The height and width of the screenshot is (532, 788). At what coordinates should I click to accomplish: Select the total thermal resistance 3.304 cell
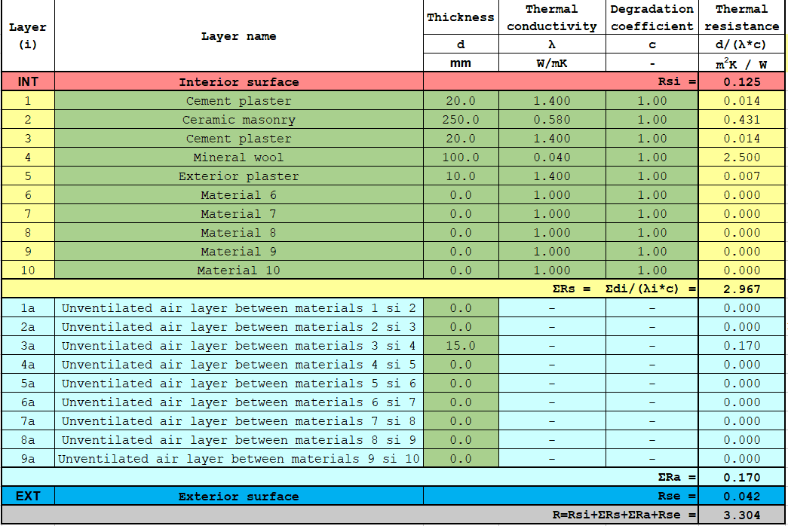point(741,515)
